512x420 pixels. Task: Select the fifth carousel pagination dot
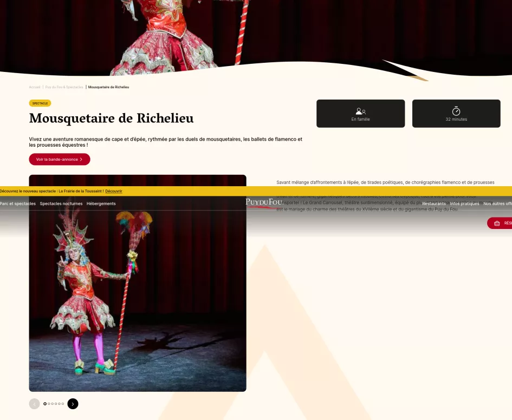pyautogui.click(x=60, y=404)
